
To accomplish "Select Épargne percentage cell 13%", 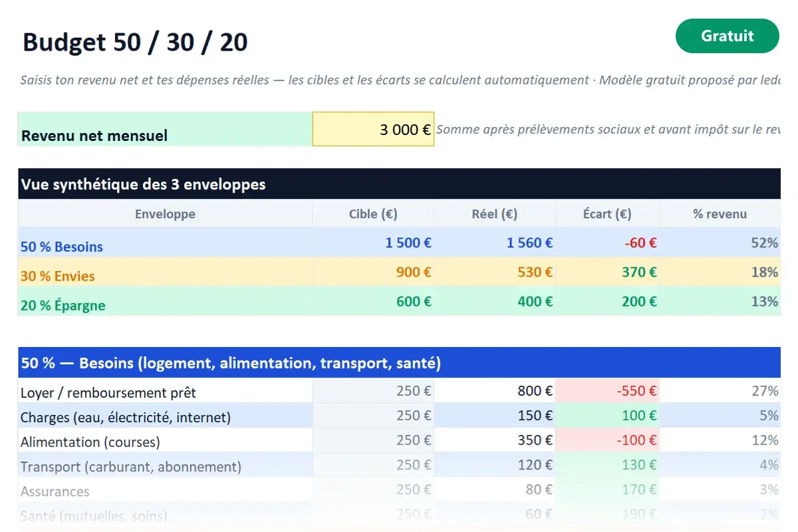I will pos(720,301).
